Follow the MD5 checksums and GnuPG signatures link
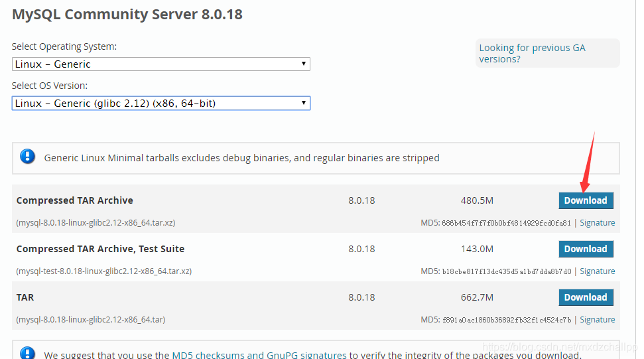Screen dimensions: 644x359 click(x=259, y=355)
